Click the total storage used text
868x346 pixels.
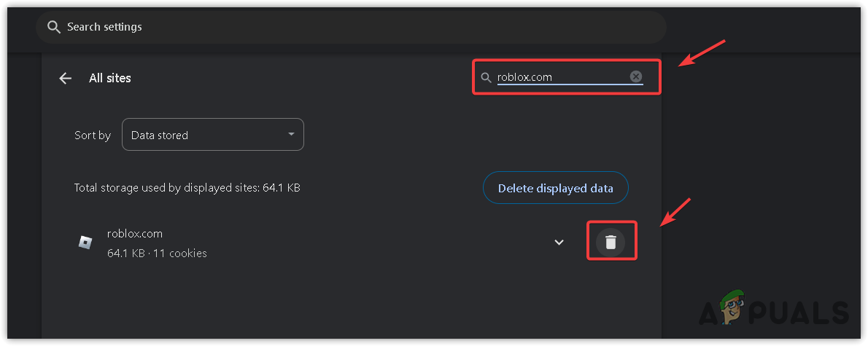point(187,188)
